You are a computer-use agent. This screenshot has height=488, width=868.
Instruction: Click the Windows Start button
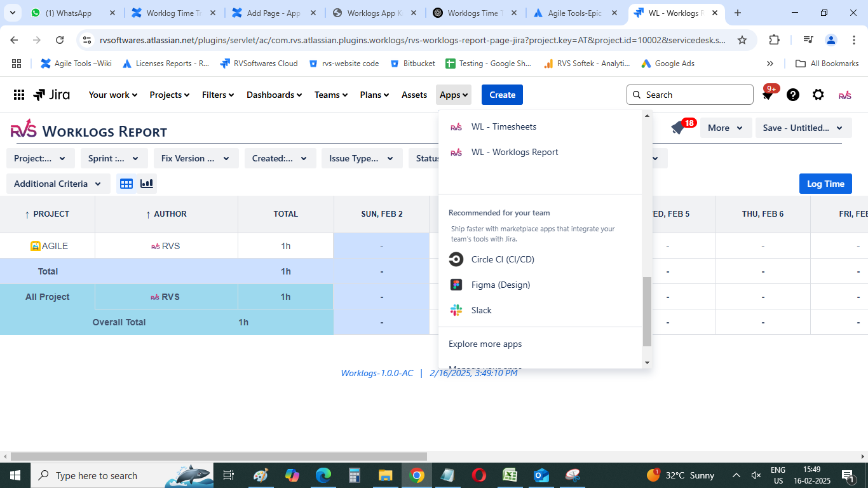click(x=15, y=475)
